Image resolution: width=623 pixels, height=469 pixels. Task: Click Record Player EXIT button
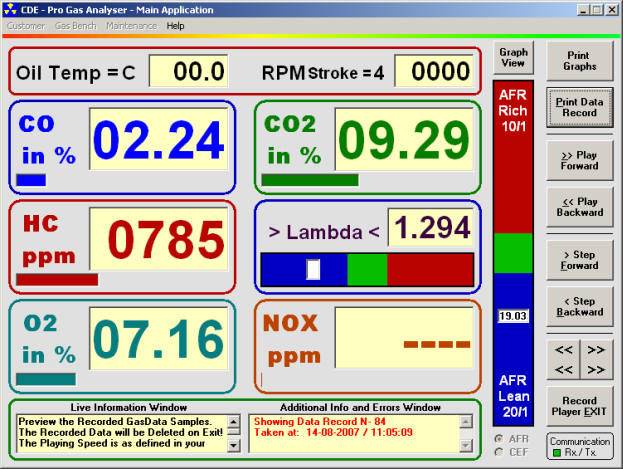click(x=580, y=407)
